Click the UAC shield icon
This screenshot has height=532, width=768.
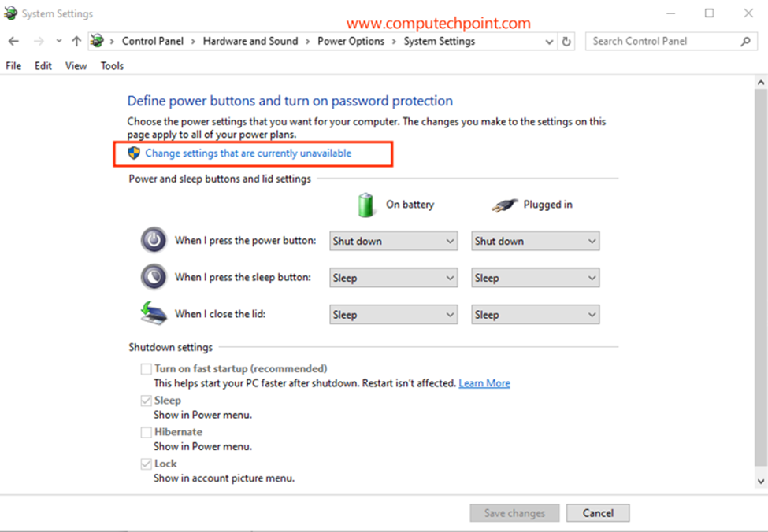(x=134, y=153)
